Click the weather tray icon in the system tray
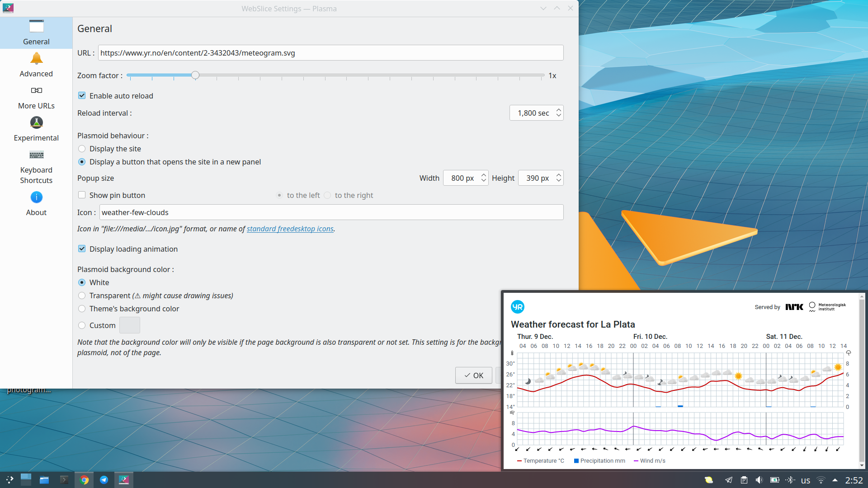868x488 pixels. pyautogui.click(x=709, y=480)
